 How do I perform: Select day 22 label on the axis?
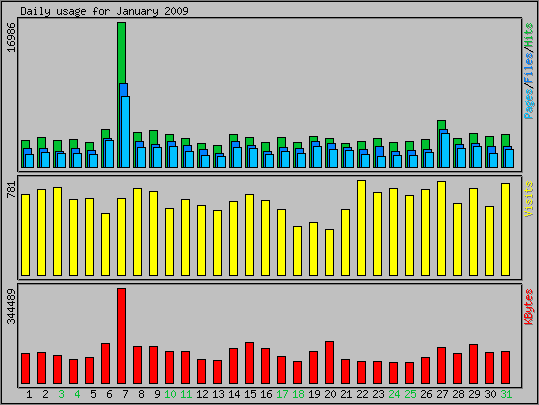click(x=362, y=394)
